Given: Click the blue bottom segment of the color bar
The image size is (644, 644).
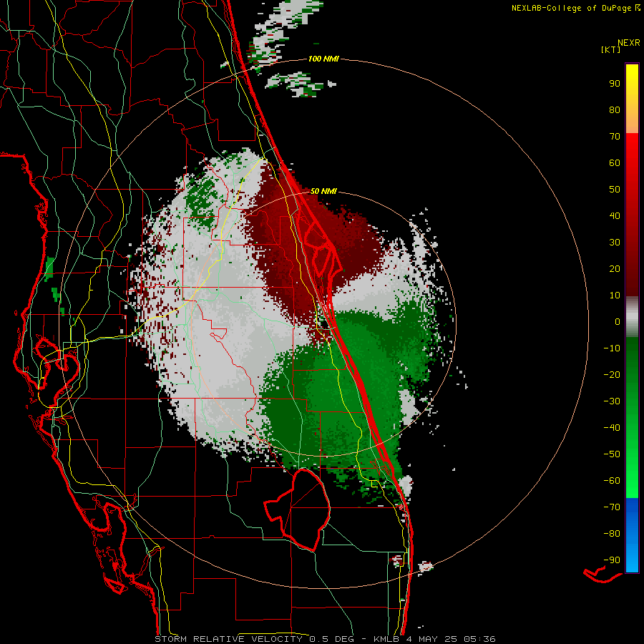Looking at the screenshot, I should coord(632,535).
